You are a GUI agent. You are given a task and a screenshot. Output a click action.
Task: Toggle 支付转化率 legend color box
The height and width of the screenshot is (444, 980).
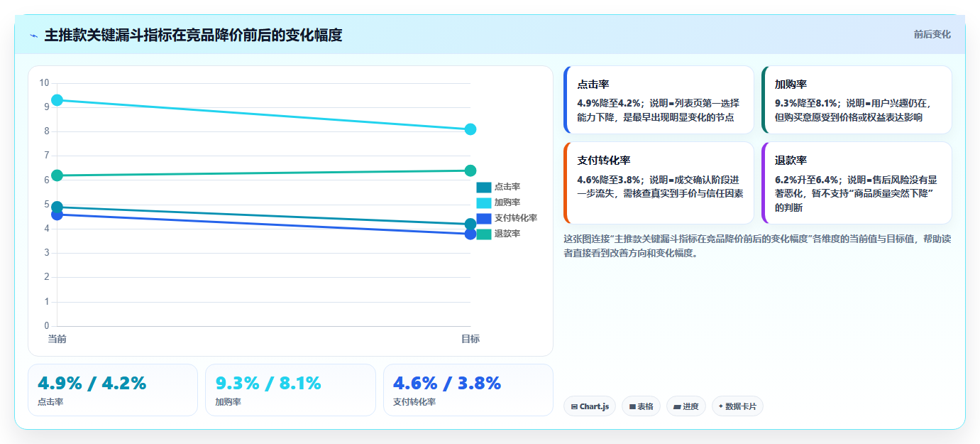[483, 218]
